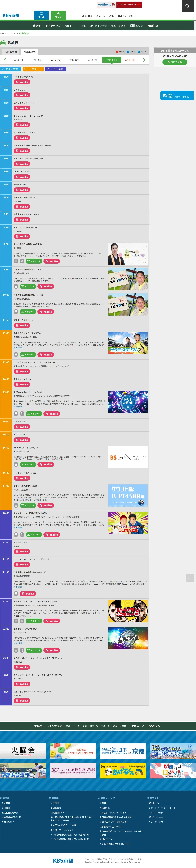Select the 日別番組表 tab
This screenshot has height=868, width=196.
point(29,52)
